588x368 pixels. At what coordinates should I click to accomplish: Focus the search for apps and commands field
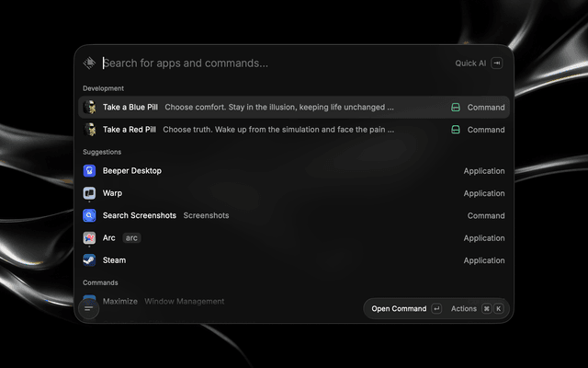(x=276, y=63)
